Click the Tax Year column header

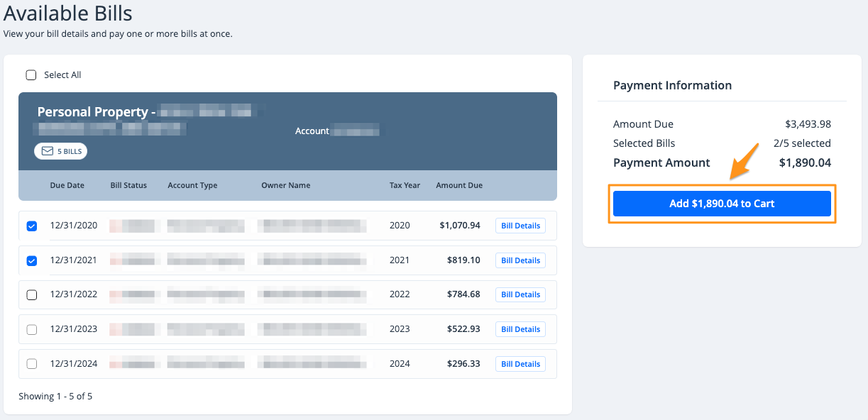click(x=405, y=185)
